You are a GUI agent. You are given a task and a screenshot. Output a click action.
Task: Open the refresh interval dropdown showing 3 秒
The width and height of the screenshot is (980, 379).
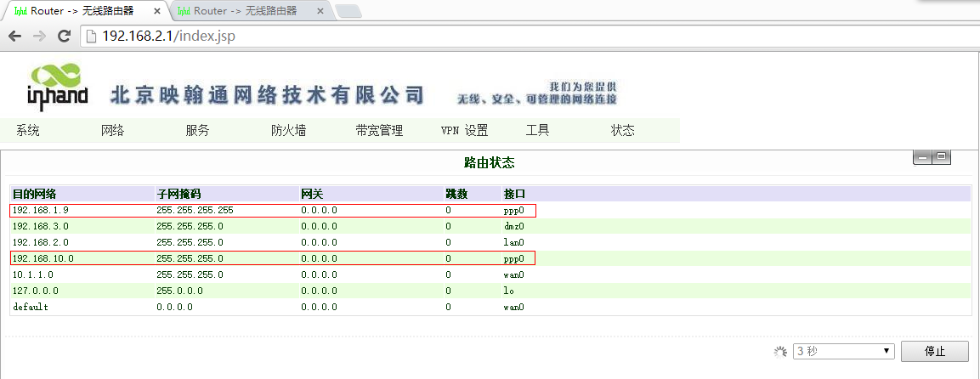(842, 351)
